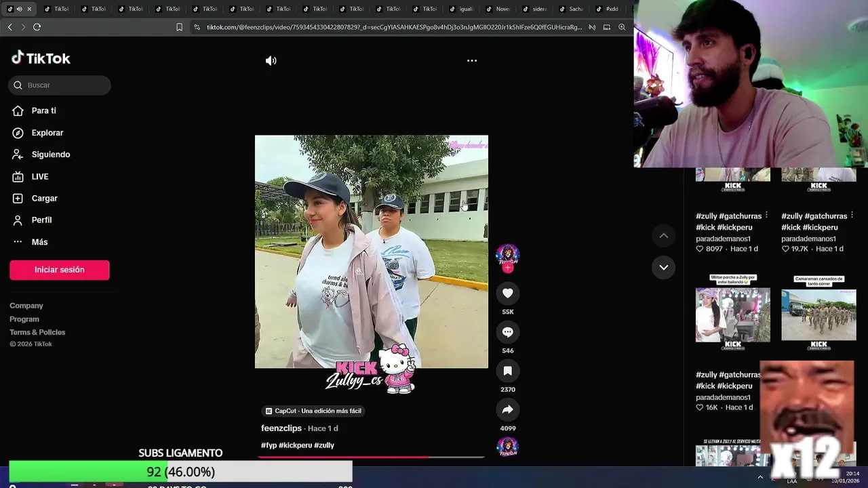Open the Explorar page
The image size is (868, 488).
point(47,133)
